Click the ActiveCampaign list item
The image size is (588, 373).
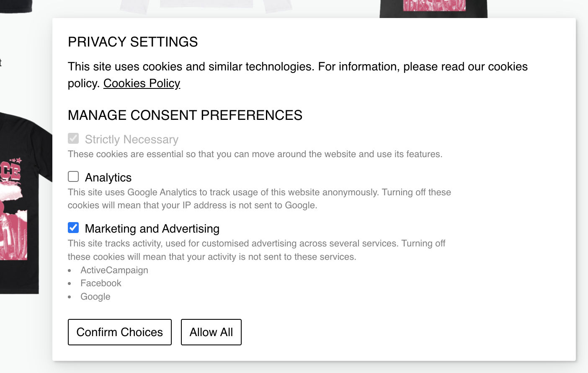tap(114, 270)
